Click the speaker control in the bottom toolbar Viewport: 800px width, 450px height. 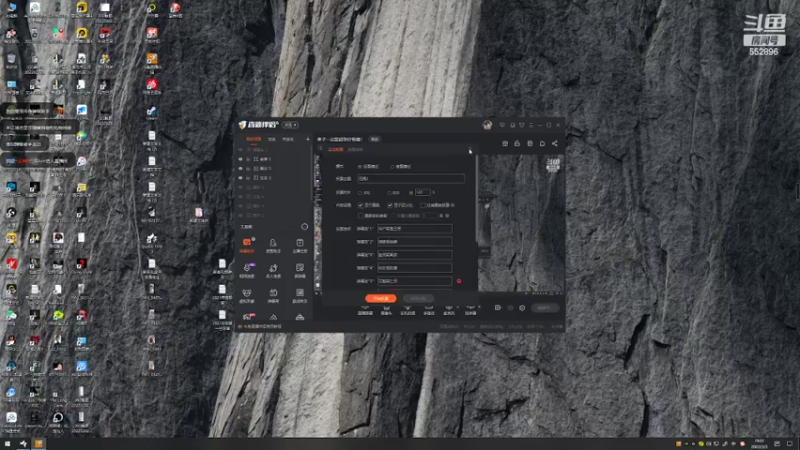470,309
